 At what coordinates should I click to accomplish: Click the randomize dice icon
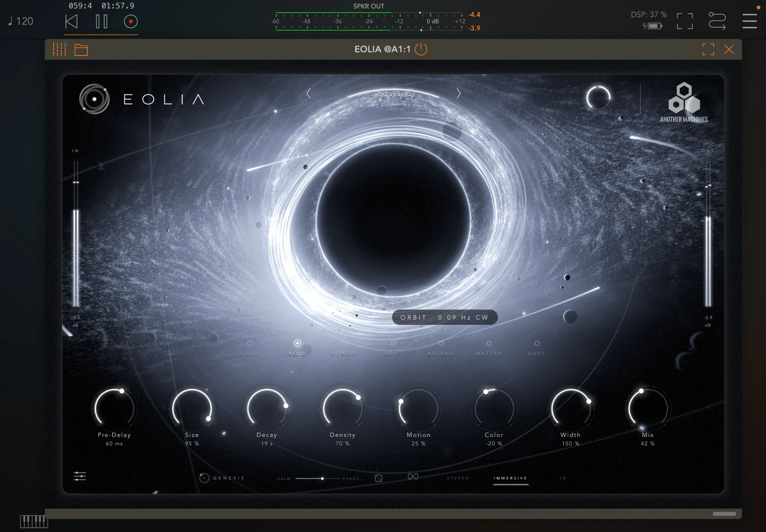click(x=379, y=478)
